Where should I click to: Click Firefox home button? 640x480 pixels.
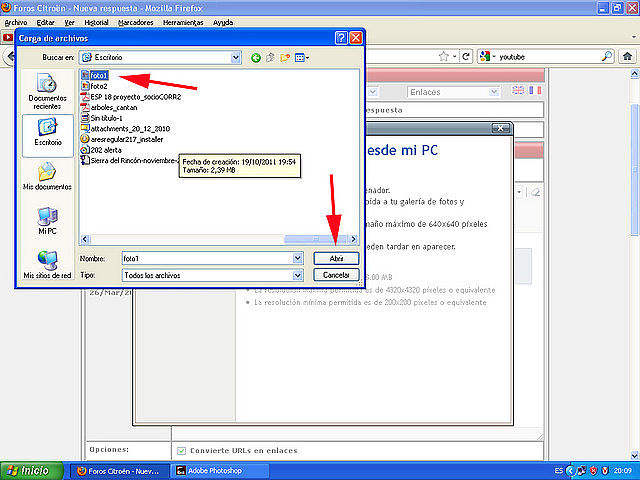click(627, 56)
